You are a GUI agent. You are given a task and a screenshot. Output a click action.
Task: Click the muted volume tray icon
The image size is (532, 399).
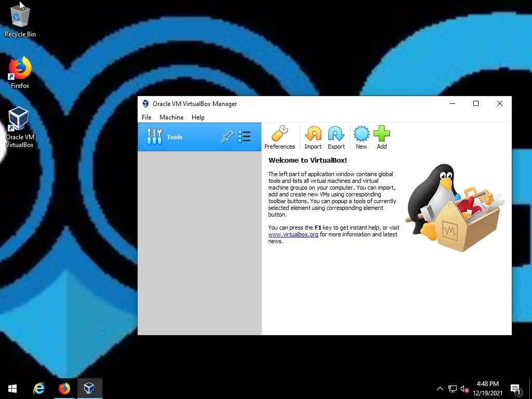[x=465, y=389]
